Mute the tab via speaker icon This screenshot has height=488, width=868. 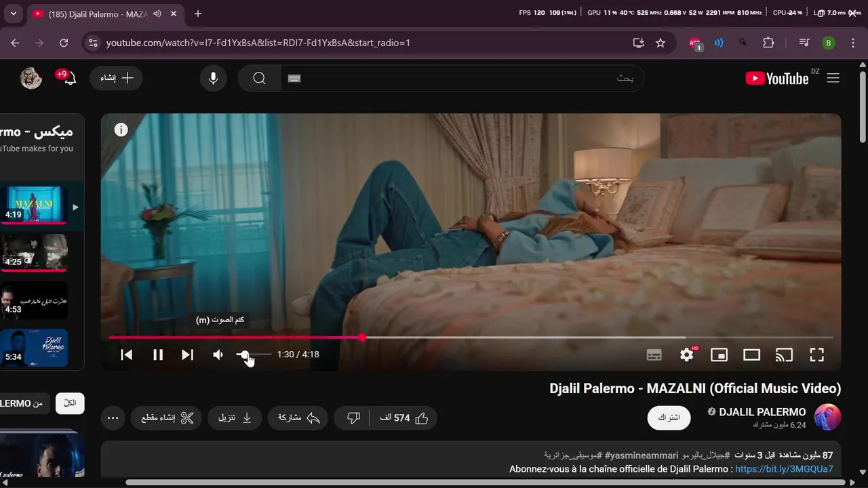pos(157,14)
